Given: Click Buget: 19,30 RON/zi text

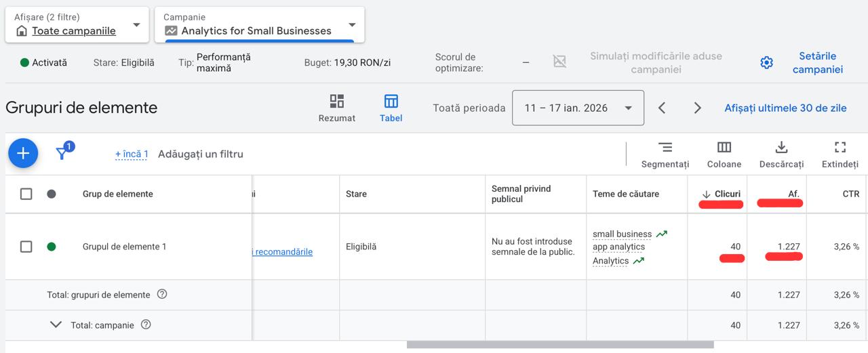Looking at the screenshot, I should pyautogui.click(x=347, y=62).
